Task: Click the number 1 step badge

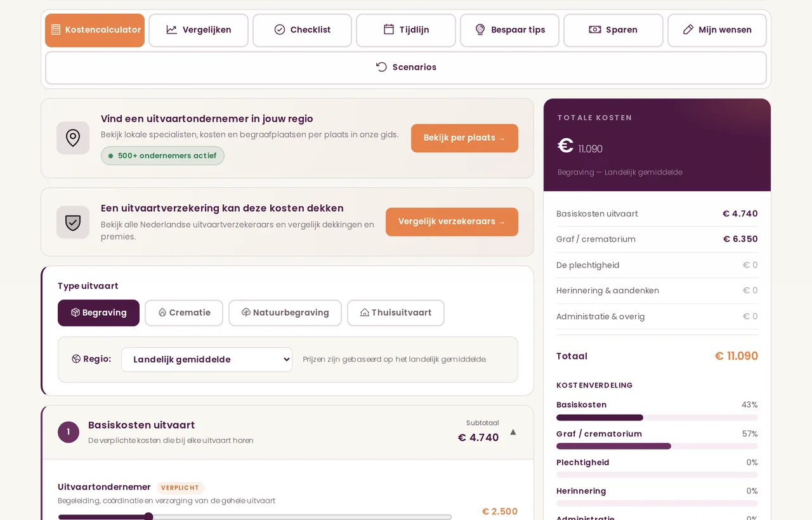Action: 69,432
